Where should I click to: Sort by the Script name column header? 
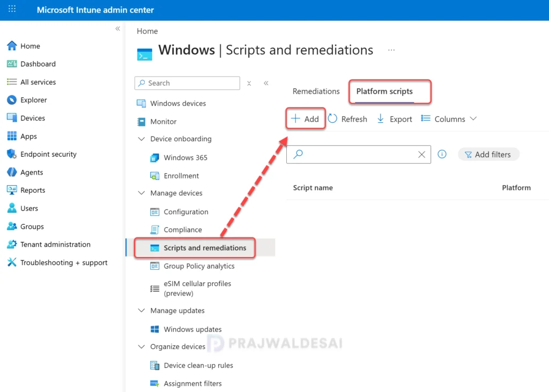click(x=313, y=188)
